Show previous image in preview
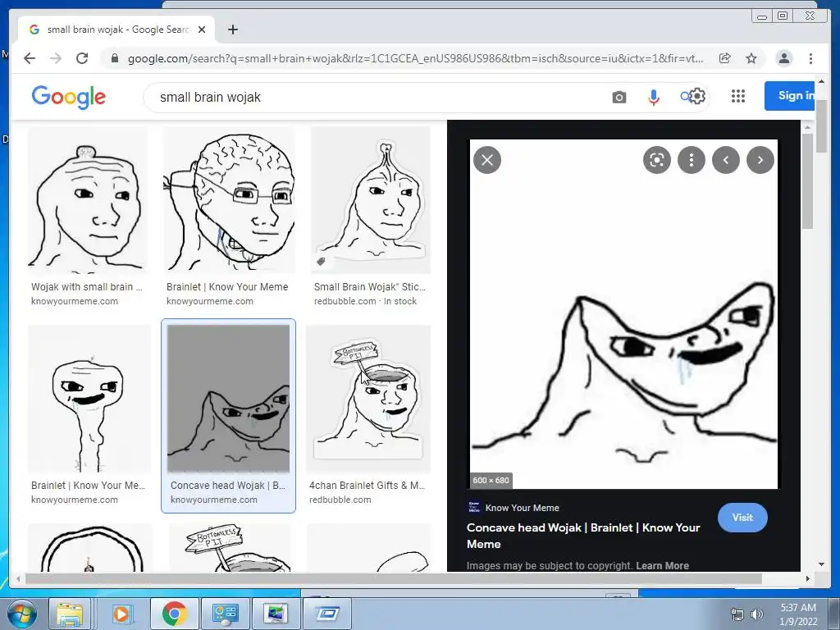This screenshot has width=840, height=630. [x=726, y=160]
